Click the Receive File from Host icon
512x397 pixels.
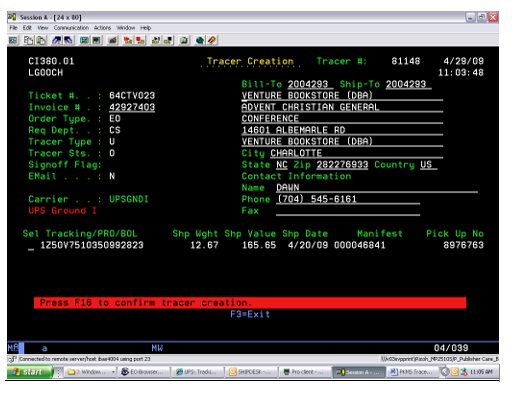click(68, 40)
